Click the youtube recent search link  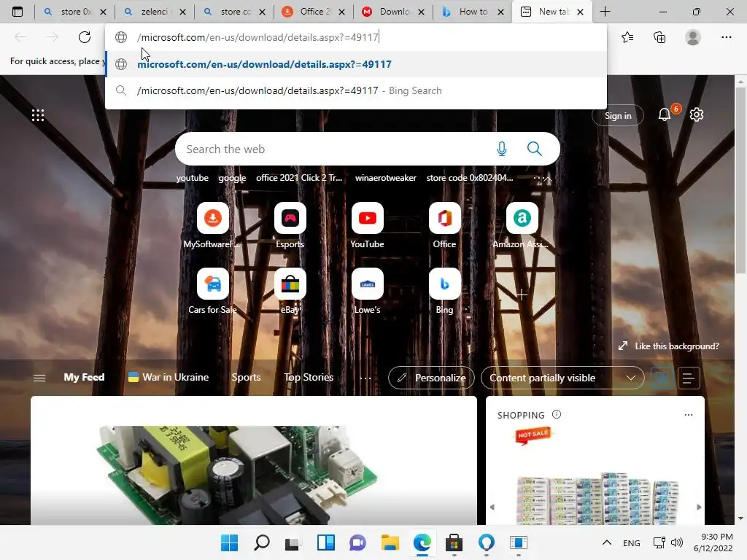(192, 178)
